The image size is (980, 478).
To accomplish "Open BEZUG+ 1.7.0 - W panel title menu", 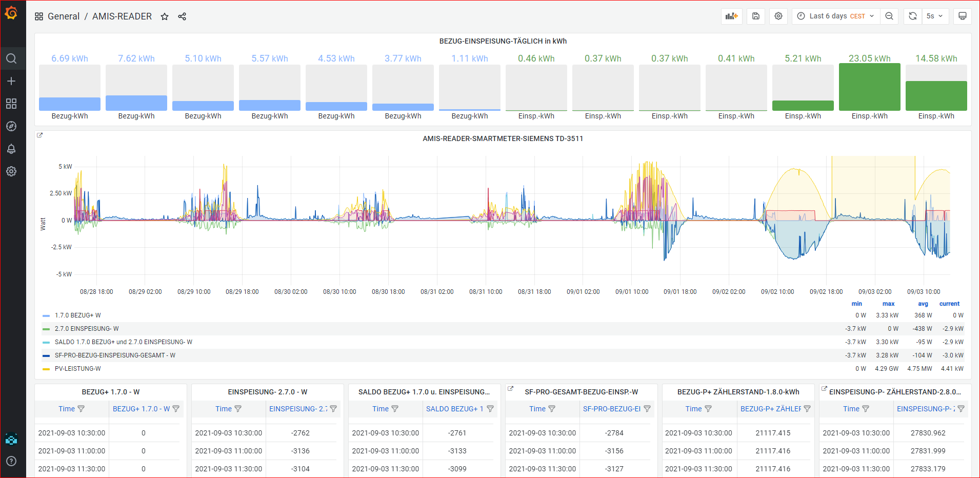I will click(111, 392).
